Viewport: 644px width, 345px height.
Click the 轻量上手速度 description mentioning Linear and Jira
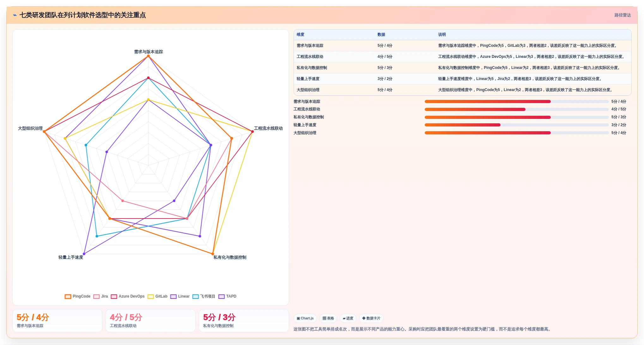coord(520,79)
